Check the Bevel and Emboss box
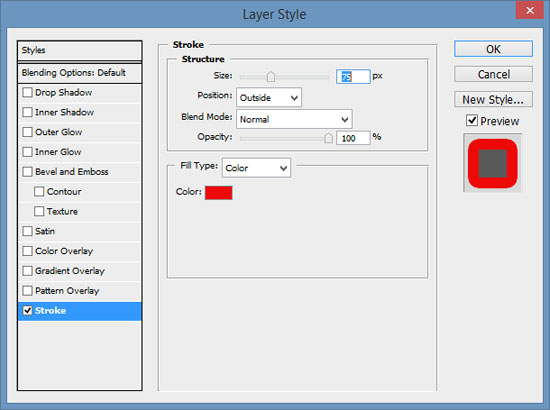550x410 pixels. coord(27,172)
